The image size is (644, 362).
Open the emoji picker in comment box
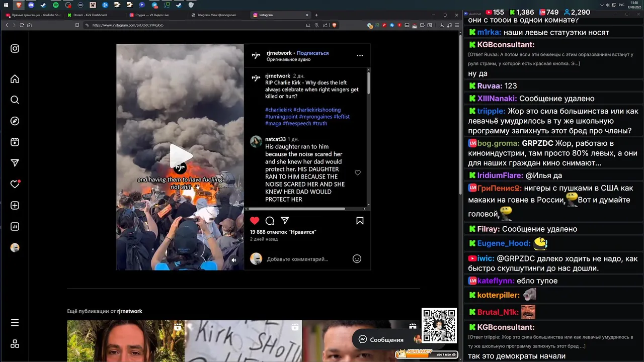coord(357,259)
